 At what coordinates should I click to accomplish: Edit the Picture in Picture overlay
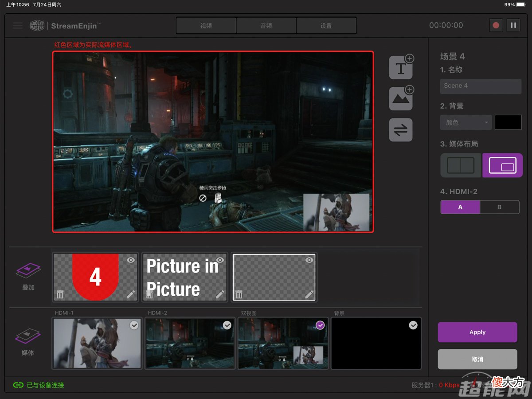pos(220,294)
